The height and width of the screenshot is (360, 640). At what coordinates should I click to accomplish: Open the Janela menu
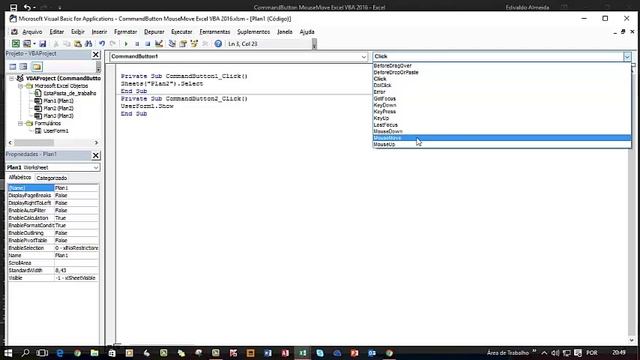tap(284, 32)
